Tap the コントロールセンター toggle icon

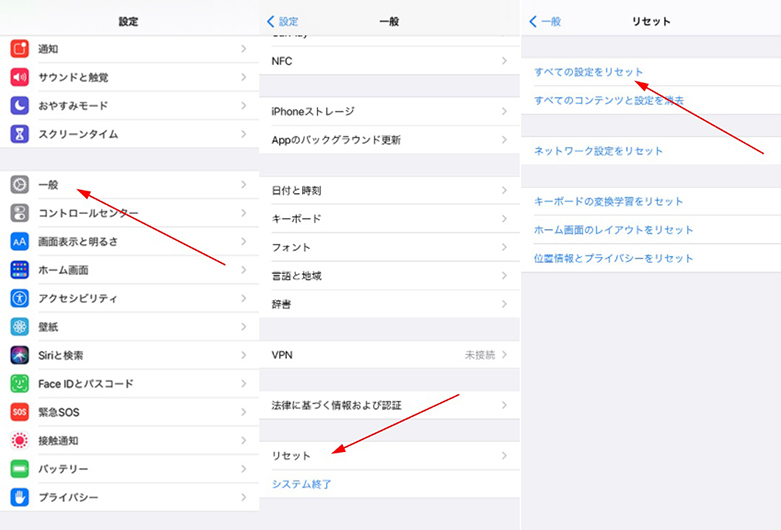coord(19,213)
